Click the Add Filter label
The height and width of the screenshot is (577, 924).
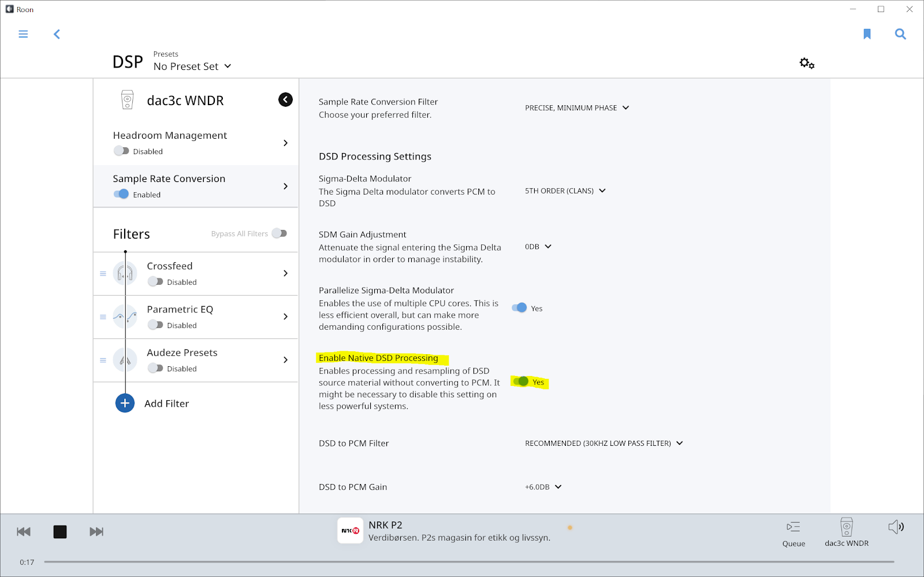[x=166, y=404]
